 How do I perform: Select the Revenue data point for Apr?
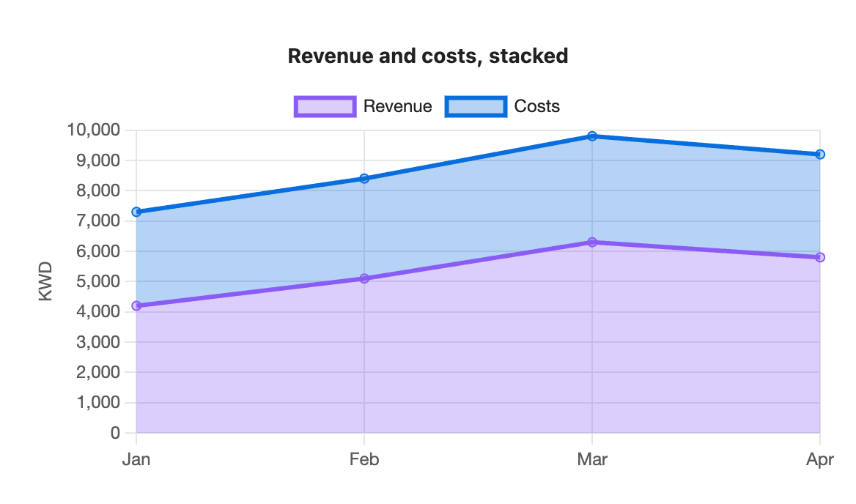[820, 257]
